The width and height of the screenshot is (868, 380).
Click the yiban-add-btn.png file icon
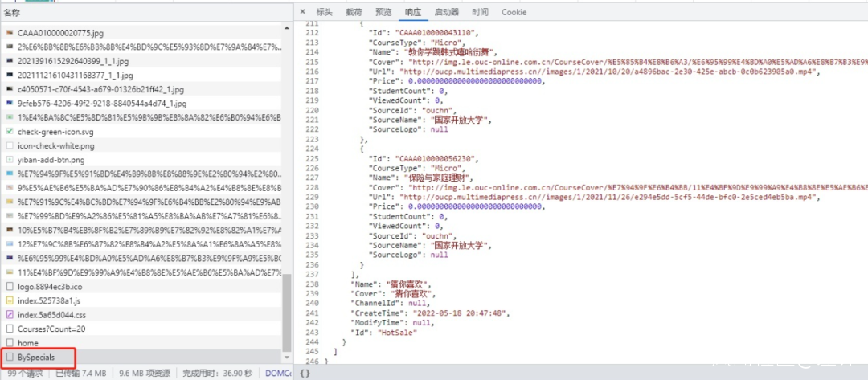[10, 160]
